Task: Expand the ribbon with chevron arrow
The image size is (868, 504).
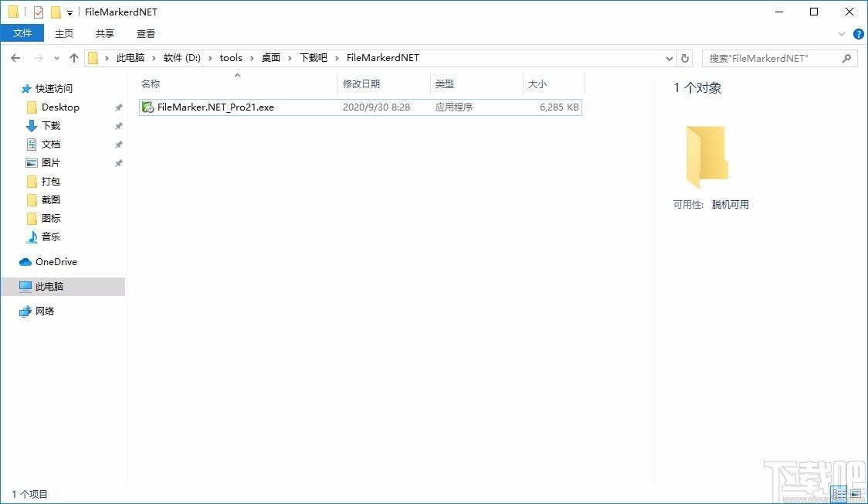Action: coord(843,34)
